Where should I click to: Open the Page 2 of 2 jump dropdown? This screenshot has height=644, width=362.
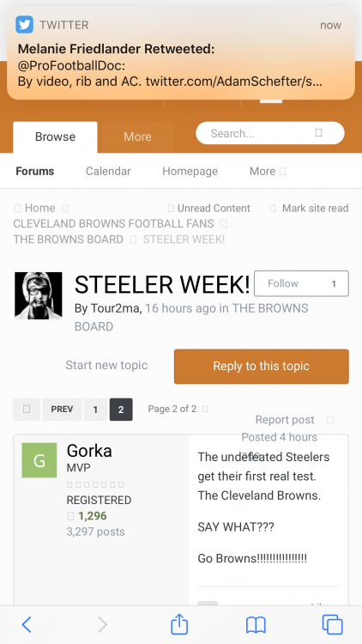click(178, 409)
